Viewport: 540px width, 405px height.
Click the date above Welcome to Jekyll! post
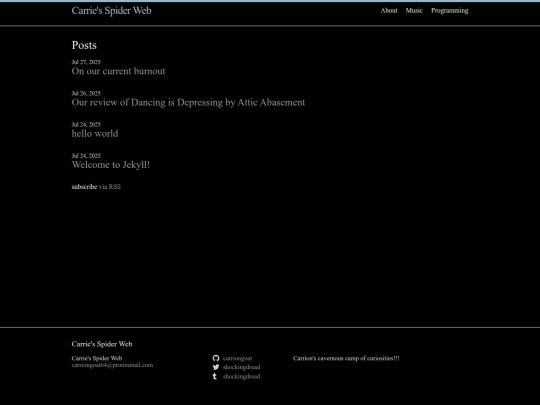[86, 156]
